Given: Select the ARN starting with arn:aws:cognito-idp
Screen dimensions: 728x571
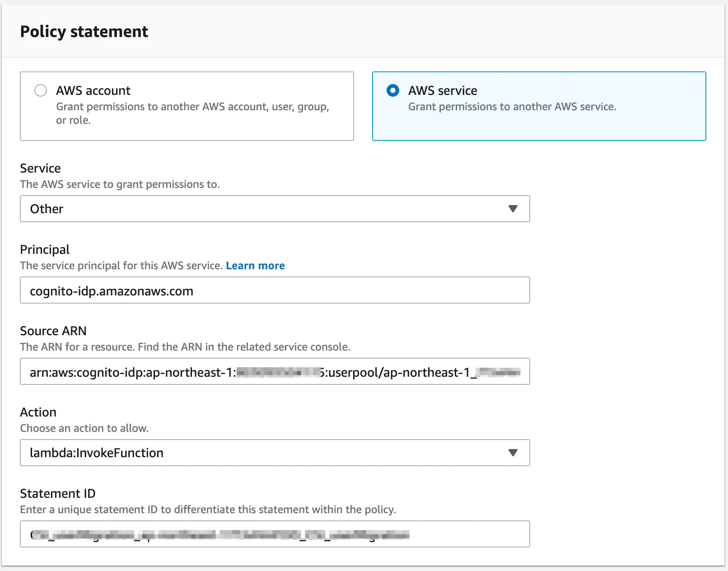Looking at the screenshot, I should point(275,372).
